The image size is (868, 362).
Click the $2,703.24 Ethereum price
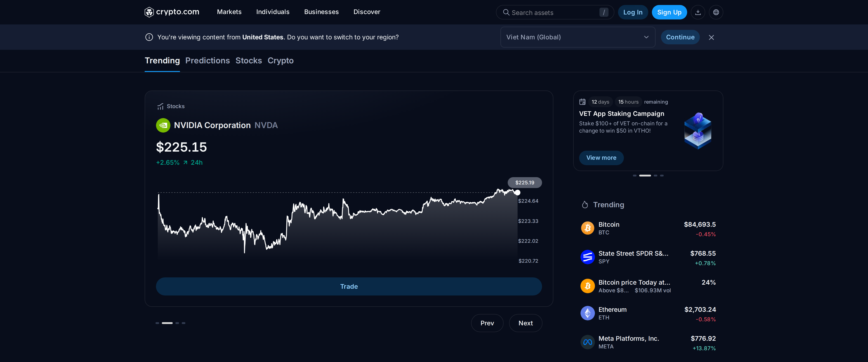pos(700,309)
